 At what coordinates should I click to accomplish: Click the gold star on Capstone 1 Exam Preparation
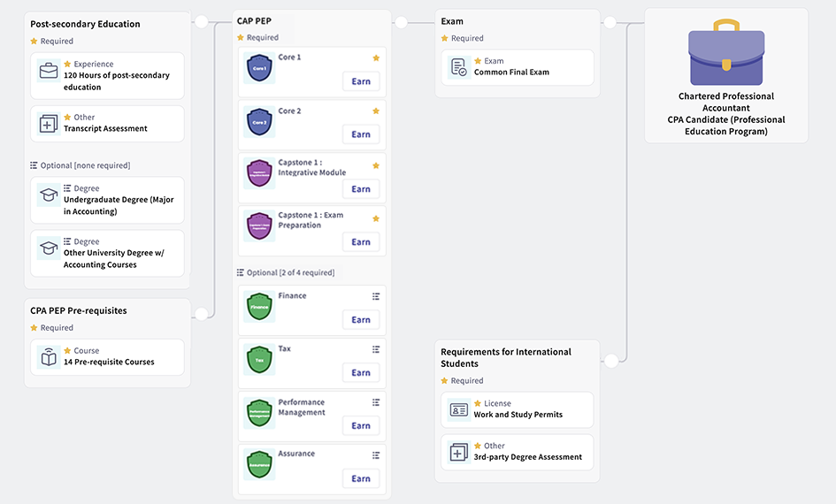point(376,218)
